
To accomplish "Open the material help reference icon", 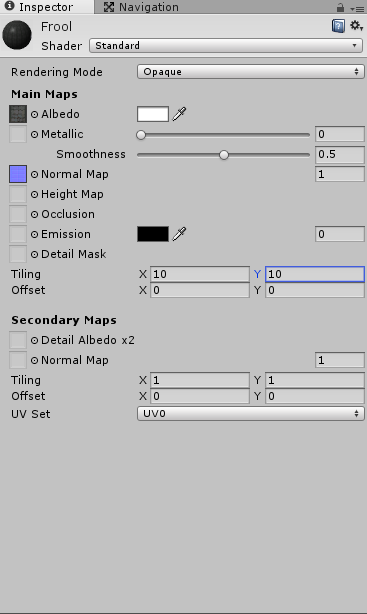I will pos(338,26).
